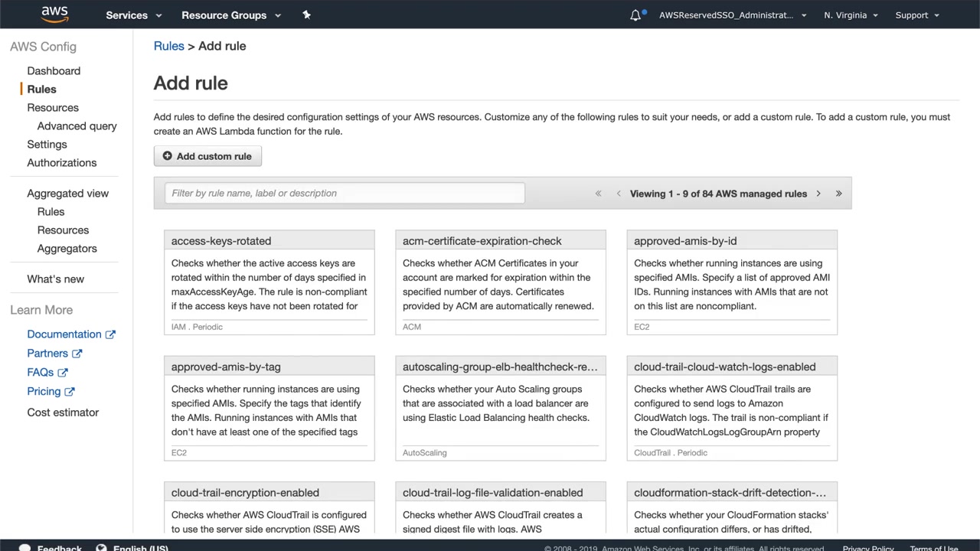980x551 pixels.
Task: Open the Support dropdown menu
Action: (916, 15)
